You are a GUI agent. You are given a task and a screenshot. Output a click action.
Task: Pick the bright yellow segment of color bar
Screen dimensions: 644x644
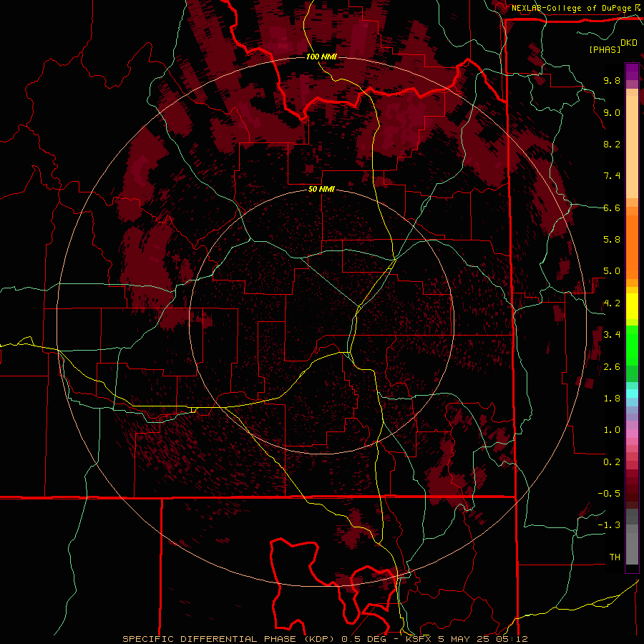(632, 306)
